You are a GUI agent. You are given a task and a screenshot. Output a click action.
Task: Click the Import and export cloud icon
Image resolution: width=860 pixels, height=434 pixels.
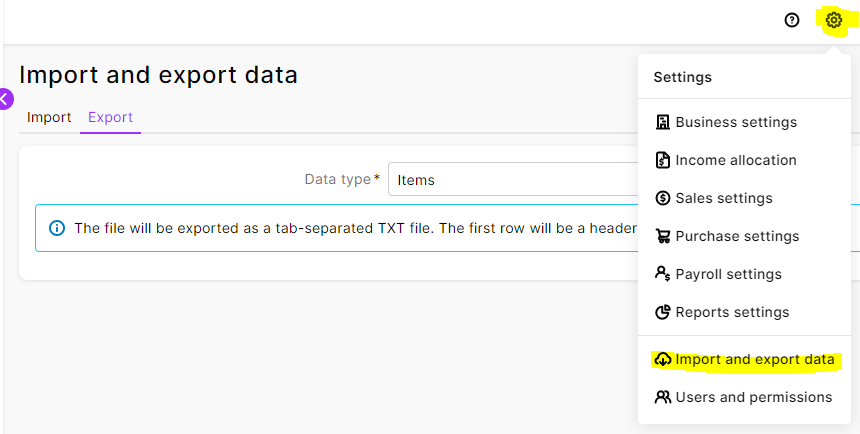(x=662, y=359)
